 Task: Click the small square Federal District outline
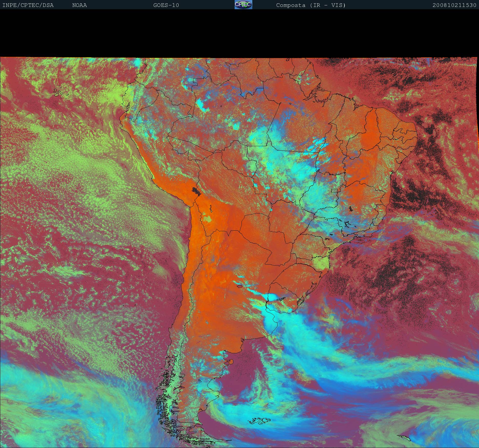(x=334, y=190)
